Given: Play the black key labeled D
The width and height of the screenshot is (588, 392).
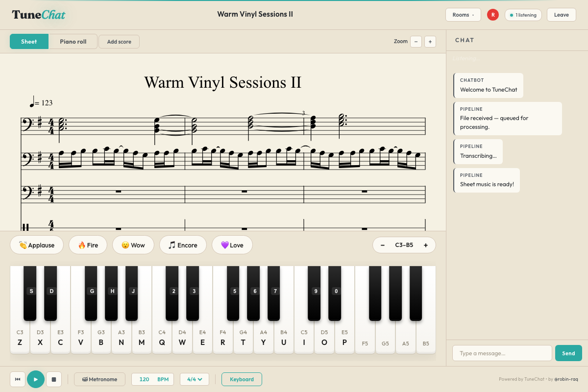Looking at the screenshot, I should [50, 293].
